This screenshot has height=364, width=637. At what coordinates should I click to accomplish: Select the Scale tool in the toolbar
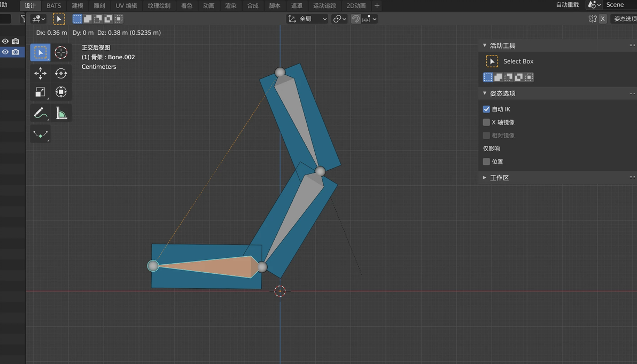pos(40,92)
